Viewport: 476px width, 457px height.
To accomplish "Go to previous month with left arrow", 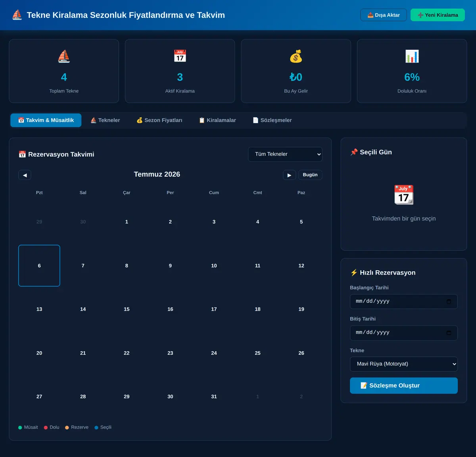I will [25, 175].
